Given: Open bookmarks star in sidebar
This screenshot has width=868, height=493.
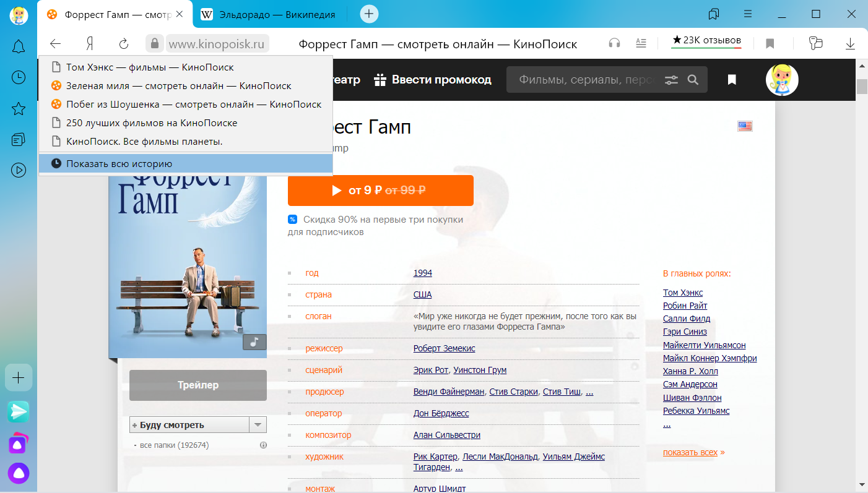Looking at the screenshot, I should pos(19,109).
